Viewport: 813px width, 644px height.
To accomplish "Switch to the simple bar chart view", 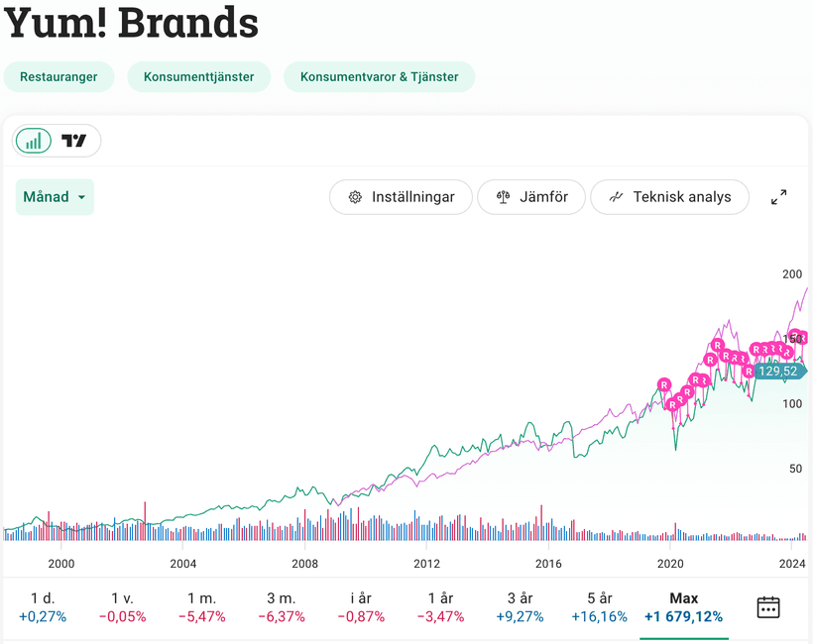I will point(34,141).
